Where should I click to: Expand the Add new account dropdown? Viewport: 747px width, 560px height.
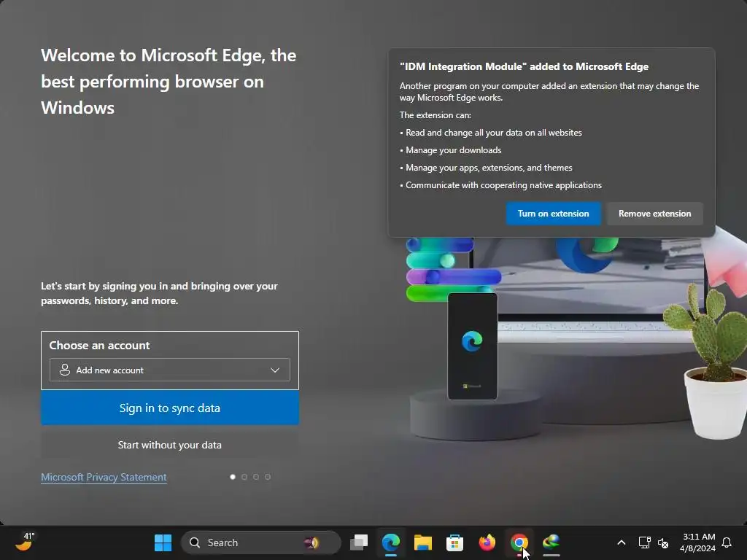169,370
